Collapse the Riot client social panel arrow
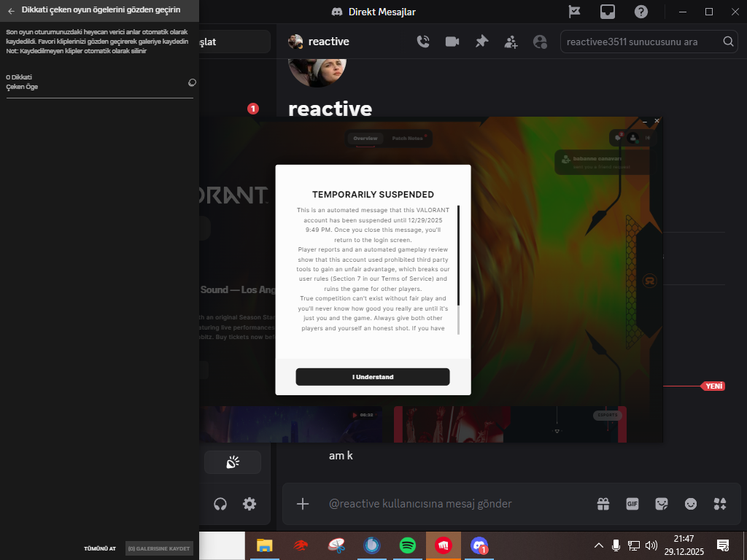This screenshot has width=747, height=560. coord(648,138)
